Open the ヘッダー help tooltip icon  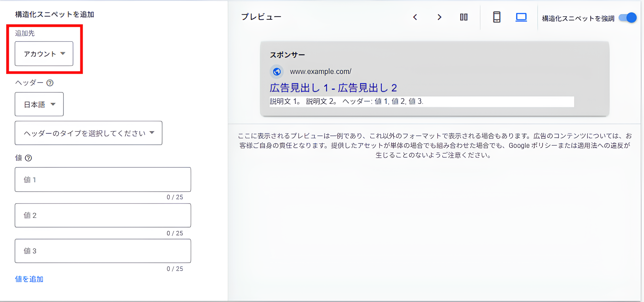[50, 83]
